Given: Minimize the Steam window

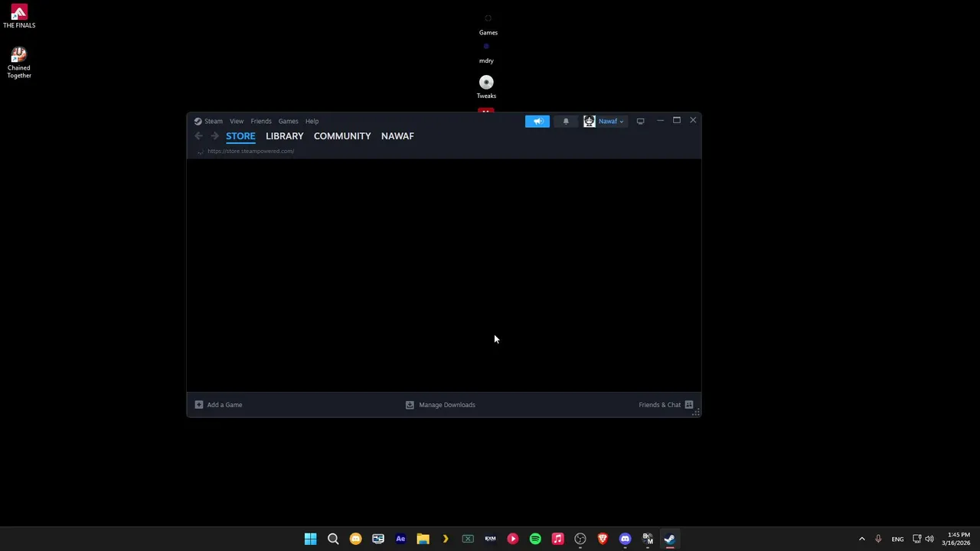Looking at the screenshot, I should coord(660,121).
